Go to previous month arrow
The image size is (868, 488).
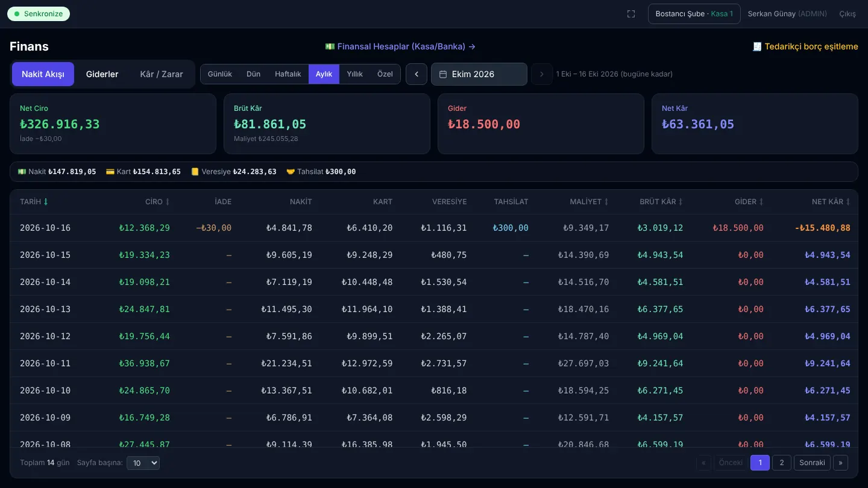(x=417, y=74)
